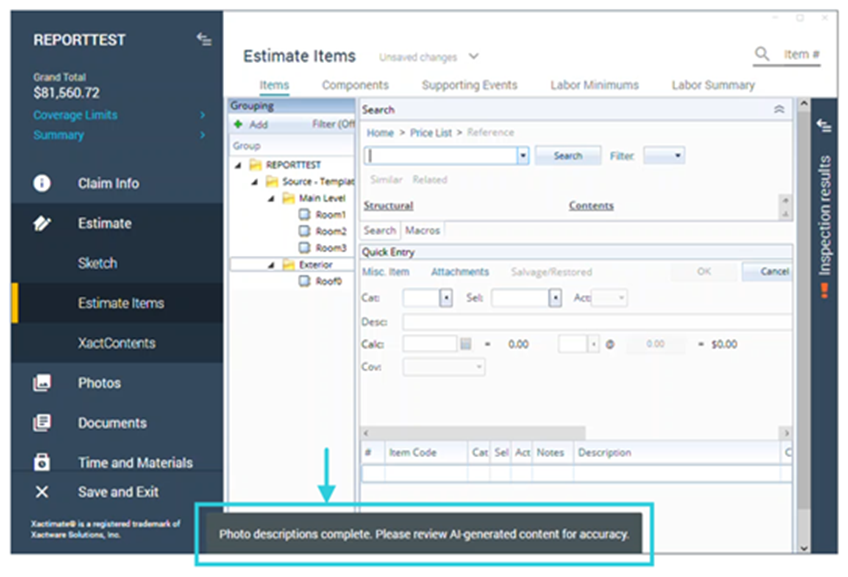
Task: Click the Estimate pencil icon
Action: 42,223
